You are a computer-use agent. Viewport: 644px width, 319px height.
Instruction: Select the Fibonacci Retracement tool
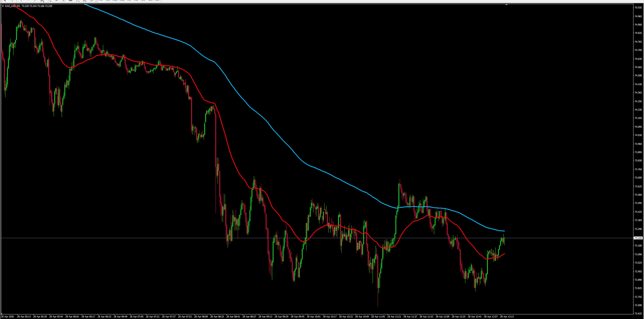click(x=49, y=1)
